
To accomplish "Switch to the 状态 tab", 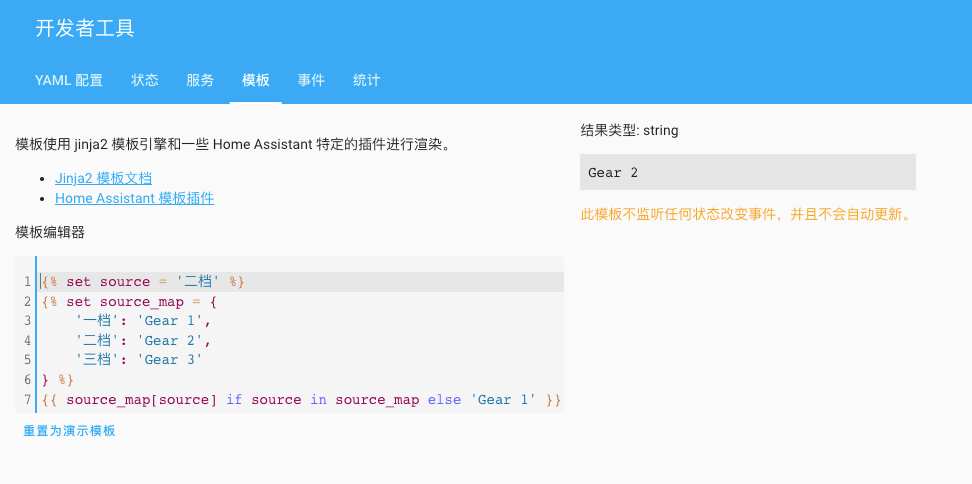I will click(145, 80).
